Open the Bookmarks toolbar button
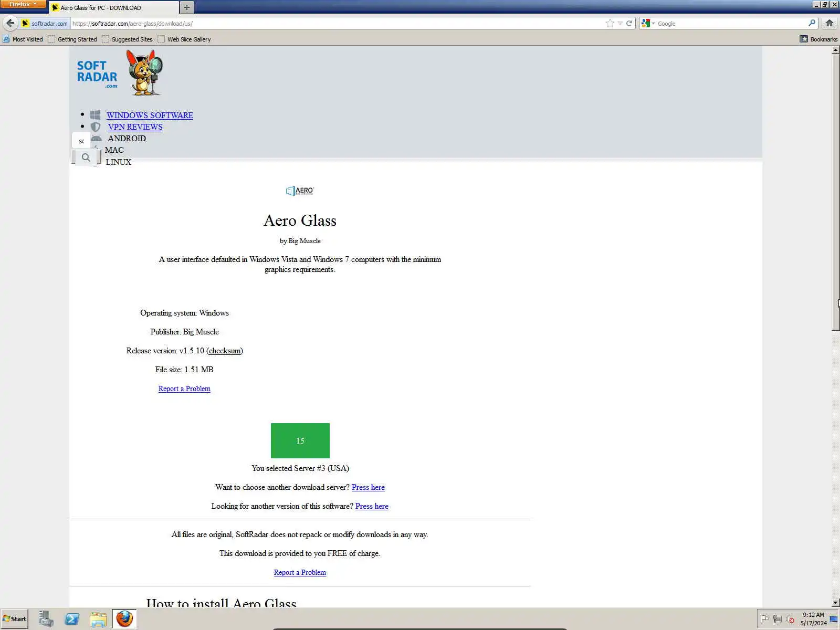Viewport: 840px width, 630px height. pos(818,39)
